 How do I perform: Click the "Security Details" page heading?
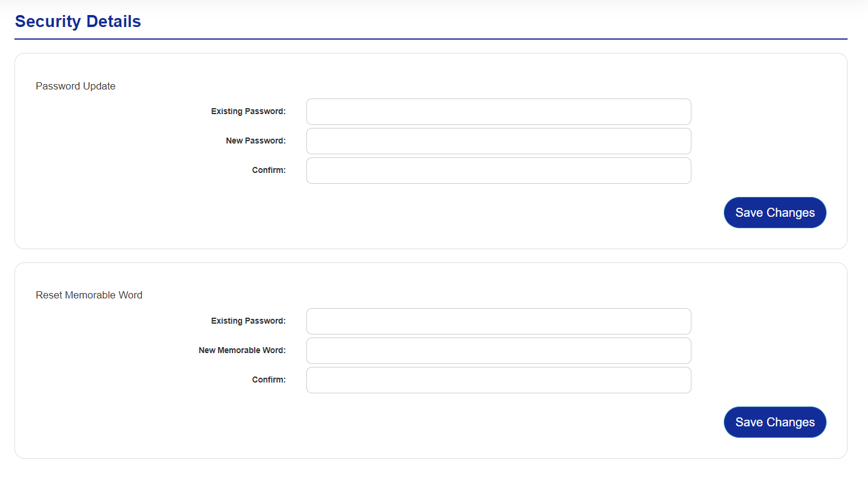click(x=78, y=22)
